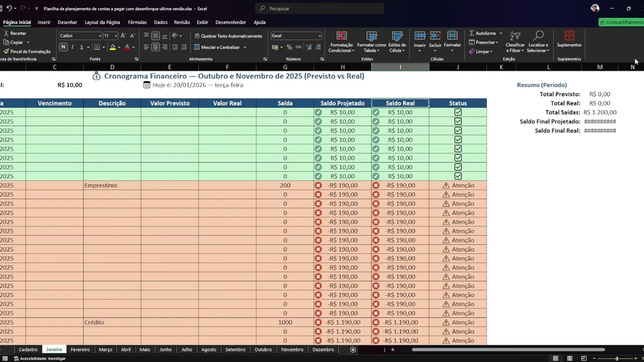This screenshot has height=362, width=644.
Task: Open Geral number format dropdown
Action: click(319, 36)
